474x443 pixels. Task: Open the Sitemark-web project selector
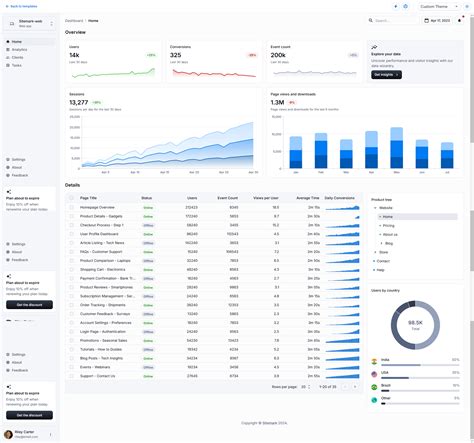pos(29,23)
